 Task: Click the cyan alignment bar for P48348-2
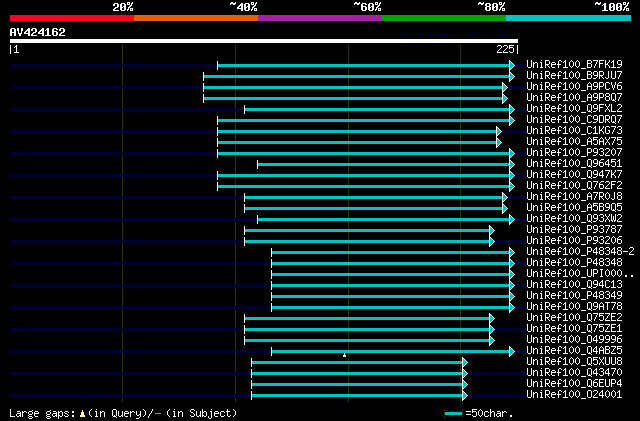coord(393,253)
